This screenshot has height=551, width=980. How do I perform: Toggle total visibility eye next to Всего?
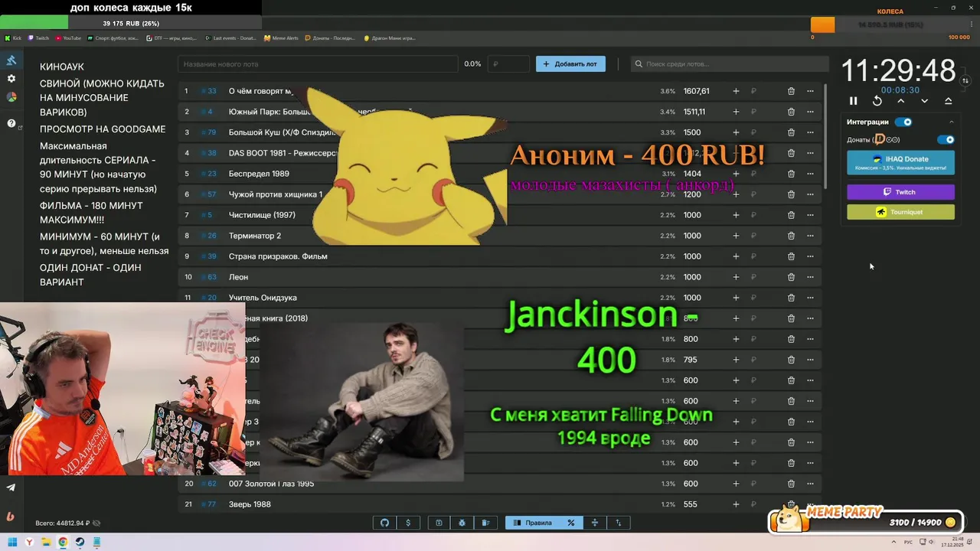[x=96, y=523]
